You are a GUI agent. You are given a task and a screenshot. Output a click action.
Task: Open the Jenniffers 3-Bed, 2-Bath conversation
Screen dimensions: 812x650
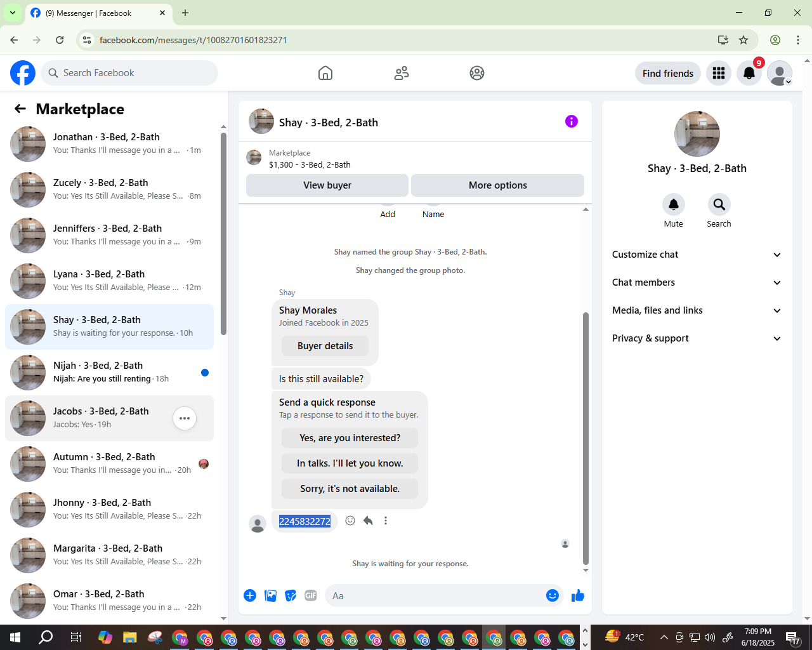pos(109,235)
